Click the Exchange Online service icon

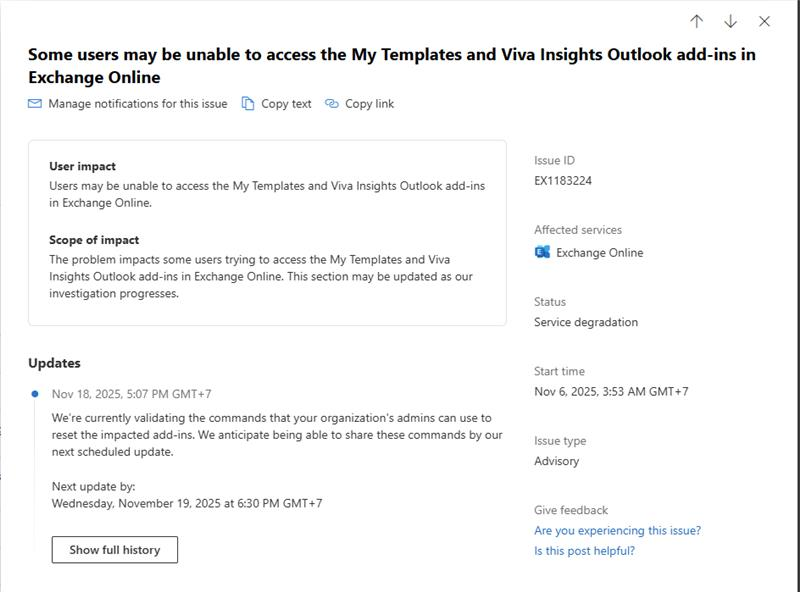[x=542, y=253]
